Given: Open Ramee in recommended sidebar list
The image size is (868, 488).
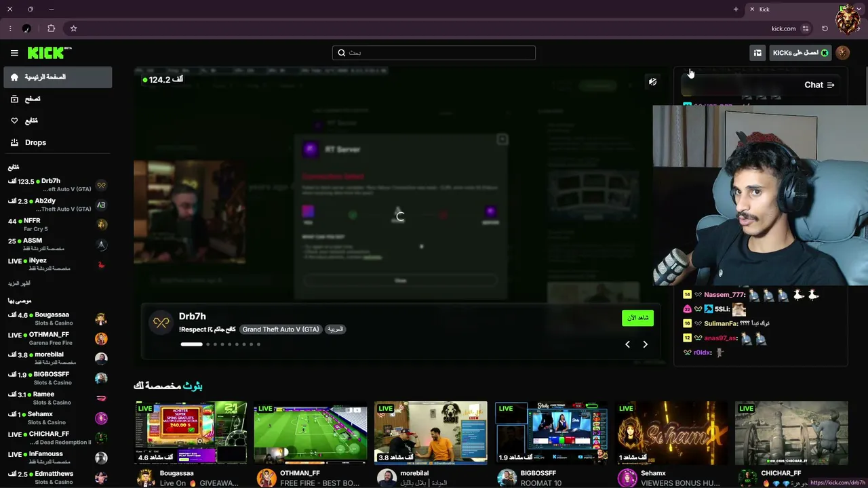Looking at the screenshot, I should [x=58, y=398].
